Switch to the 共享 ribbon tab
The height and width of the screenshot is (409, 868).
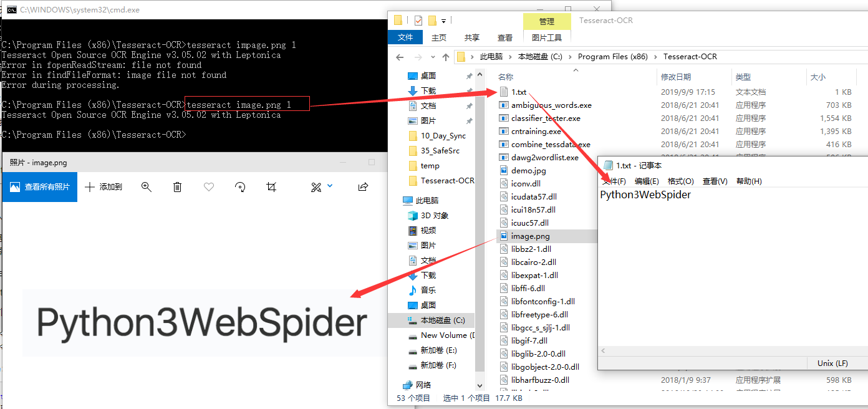[472, 37]
